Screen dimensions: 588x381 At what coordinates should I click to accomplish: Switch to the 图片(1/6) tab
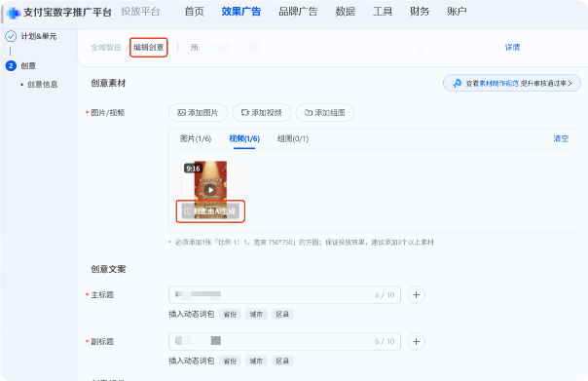coord(196,139)
